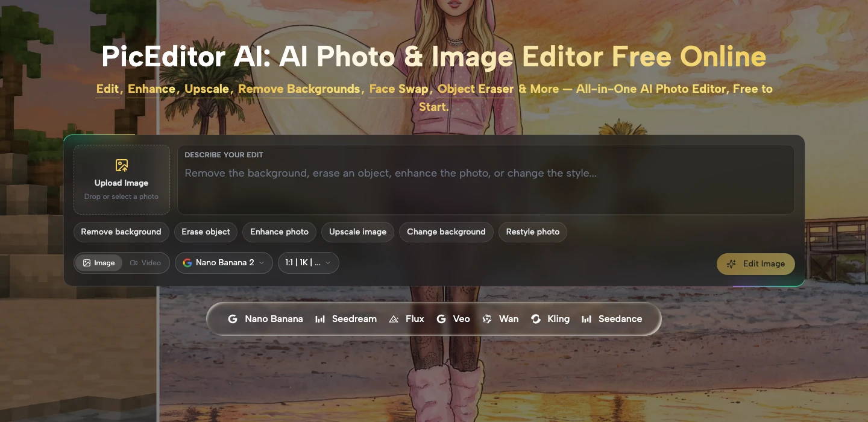Click the Seedance bars icon
The height and width of the screenshot is (422, 868).
pyautogui.click(x=587, y=319)
